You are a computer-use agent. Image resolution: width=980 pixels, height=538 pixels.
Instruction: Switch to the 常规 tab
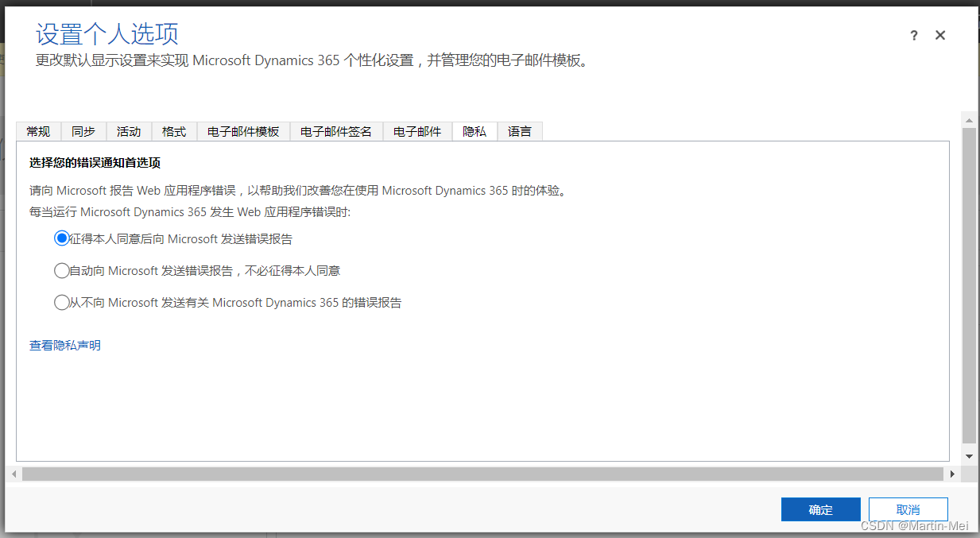click(38, 131)
